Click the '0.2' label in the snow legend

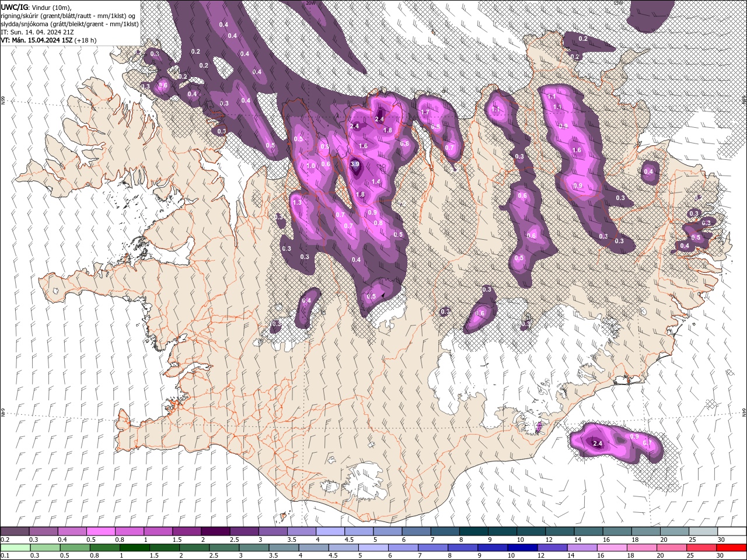(5, 540)
